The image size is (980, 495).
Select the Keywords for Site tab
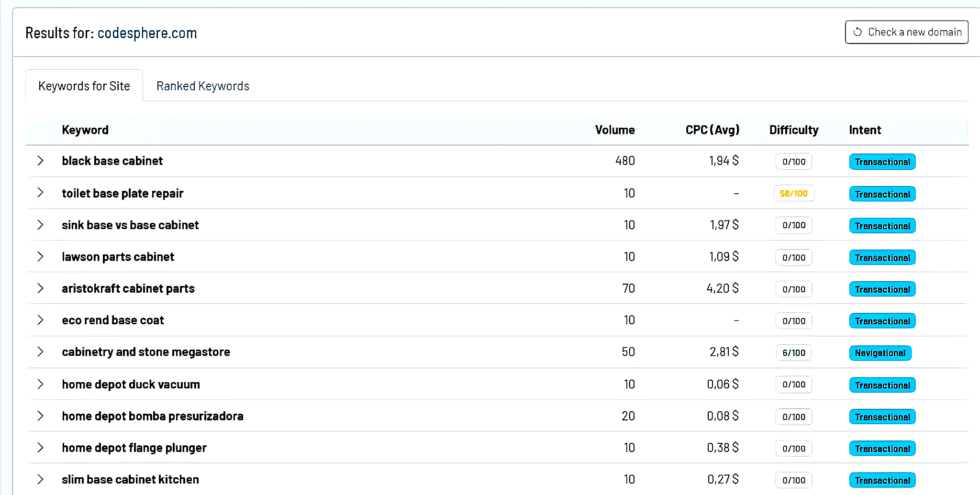(x=84, y=86)
